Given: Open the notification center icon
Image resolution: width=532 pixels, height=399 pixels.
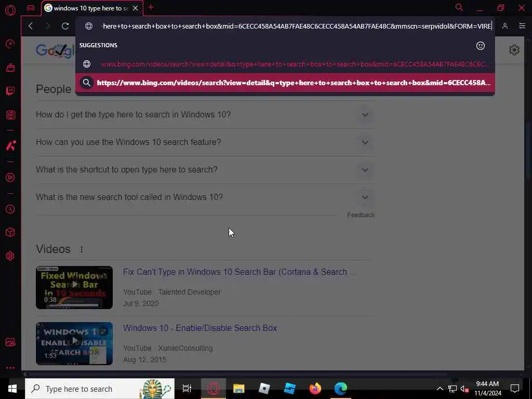Looking at the screenshot, I should pyautogui.click(x=515, y=389).
